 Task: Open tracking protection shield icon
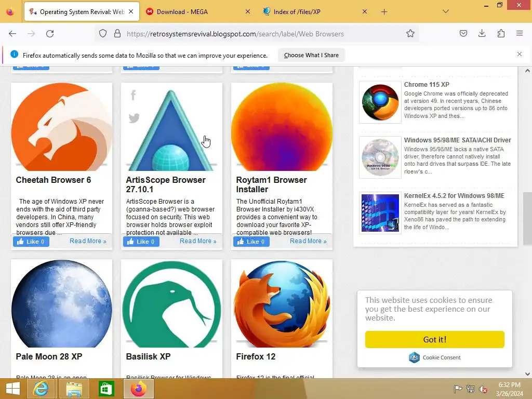pyautogui.click(x=103, y=34)
